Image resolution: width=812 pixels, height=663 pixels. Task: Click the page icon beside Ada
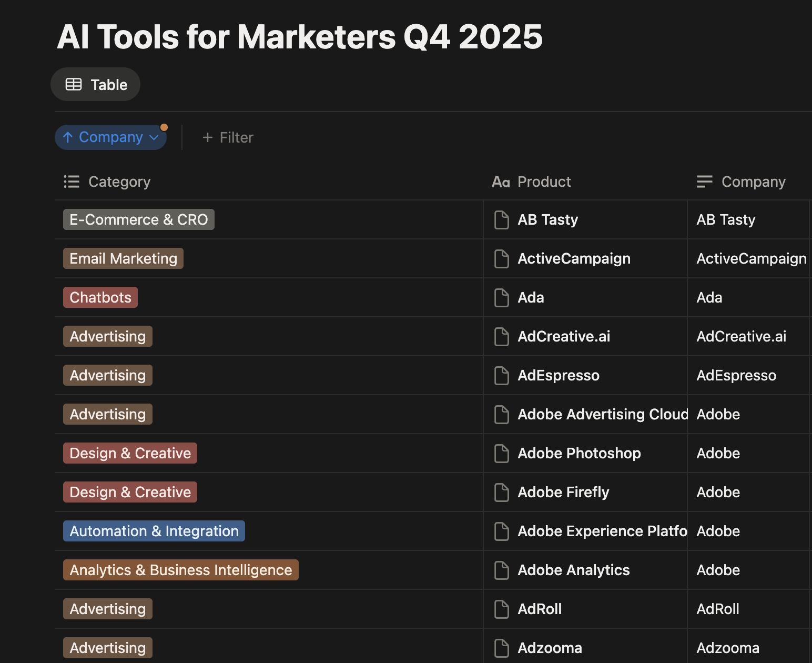point(501,298)
